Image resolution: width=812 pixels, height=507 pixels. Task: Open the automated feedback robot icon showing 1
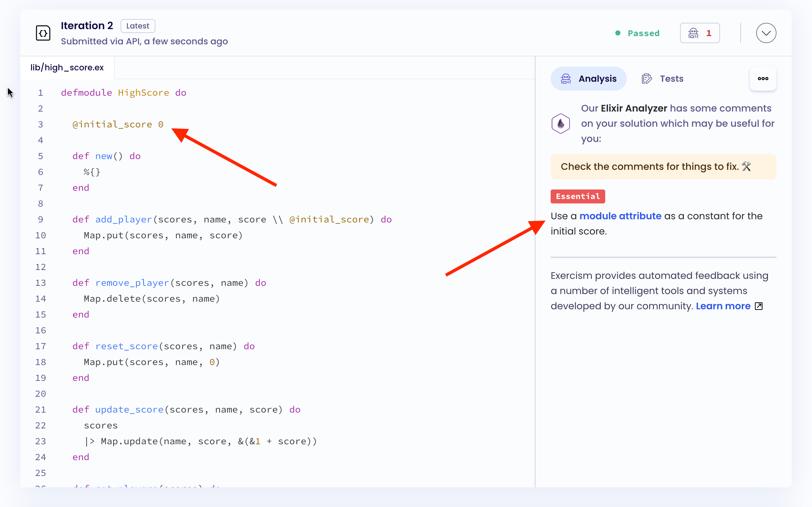(700, 33)
